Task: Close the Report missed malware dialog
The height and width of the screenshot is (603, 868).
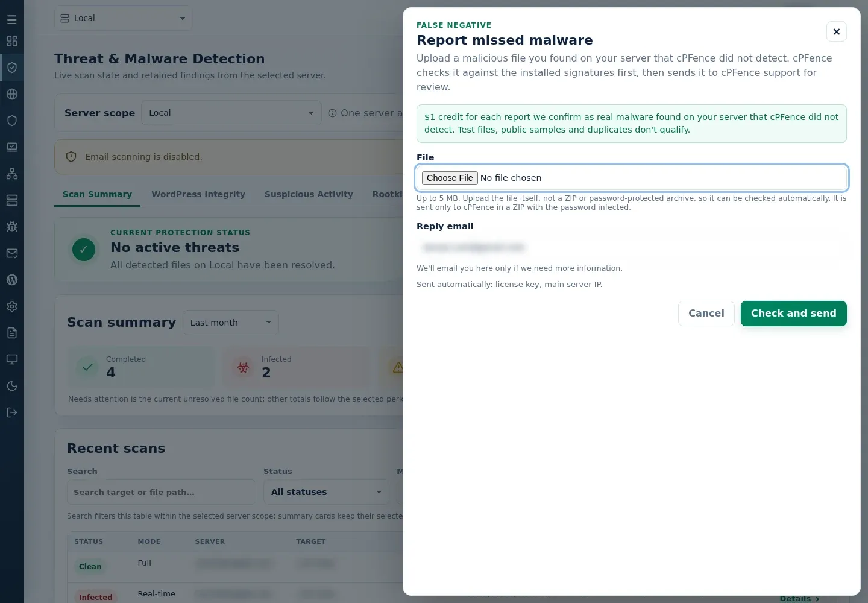Action: (x=837, y=31)
